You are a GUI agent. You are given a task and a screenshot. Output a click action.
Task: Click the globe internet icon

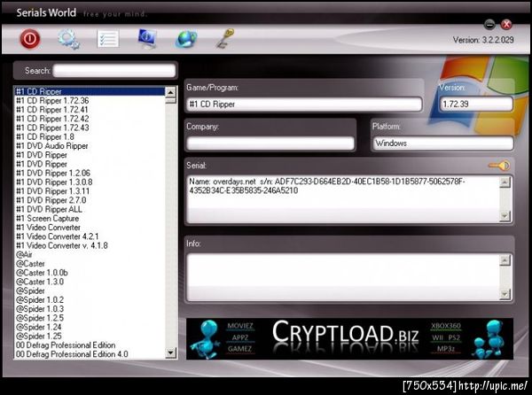(186, 39)
